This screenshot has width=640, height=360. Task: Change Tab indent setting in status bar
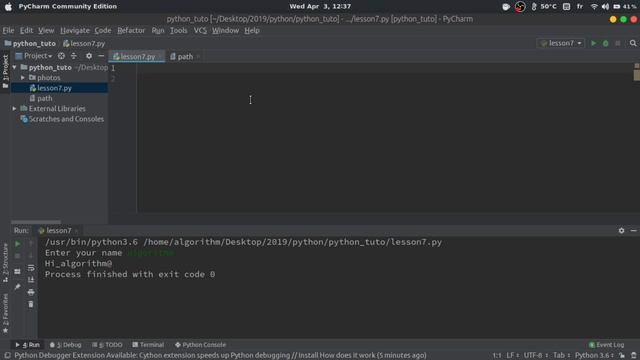[562, 356]
